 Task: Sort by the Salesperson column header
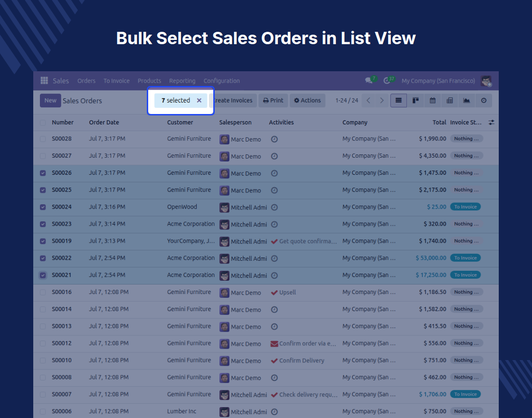pyautogui.click(x=236, y=123)
